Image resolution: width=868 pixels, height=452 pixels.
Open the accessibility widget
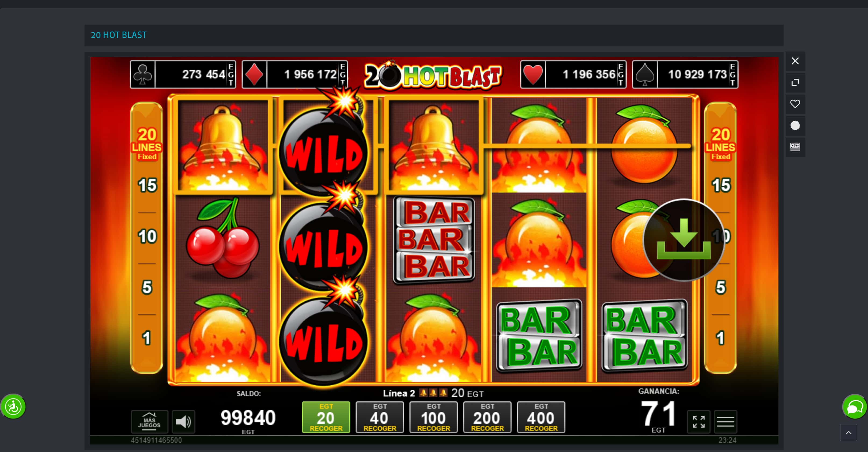[13, 407]
